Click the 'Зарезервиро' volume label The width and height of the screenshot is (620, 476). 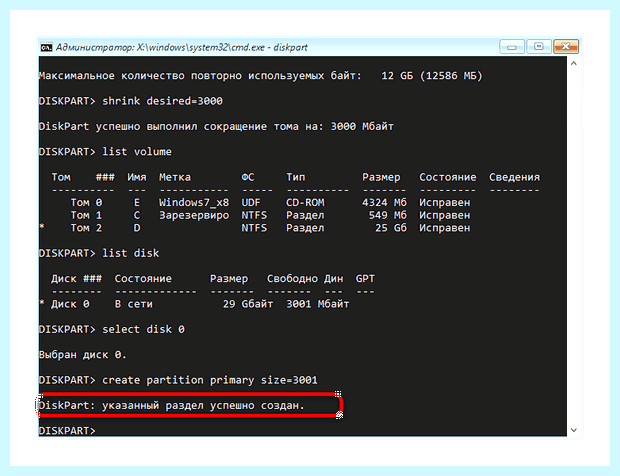[x=194, y=215]
